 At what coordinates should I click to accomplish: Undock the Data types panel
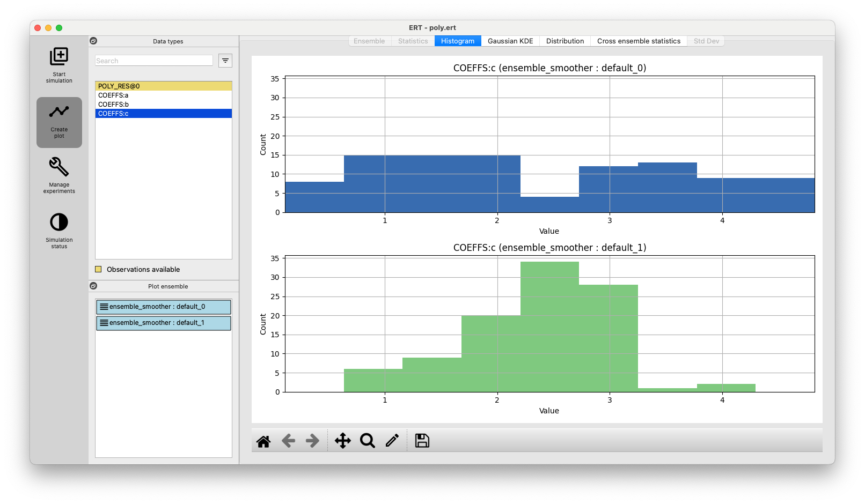point(93,41)
